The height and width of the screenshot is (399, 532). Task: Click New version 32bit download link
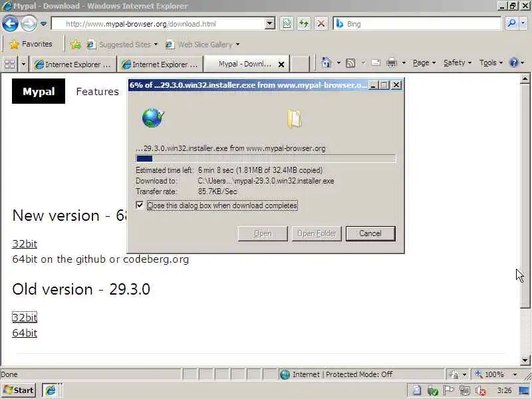pos(25,243)
